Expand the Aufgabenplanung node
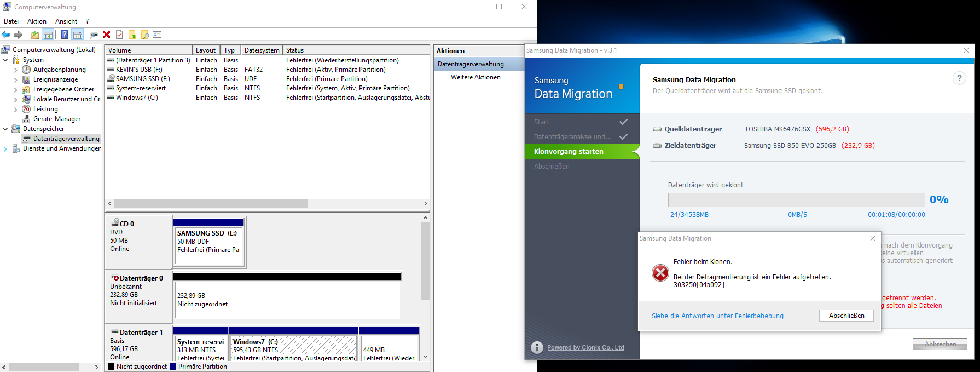 (x=15, y=70)
